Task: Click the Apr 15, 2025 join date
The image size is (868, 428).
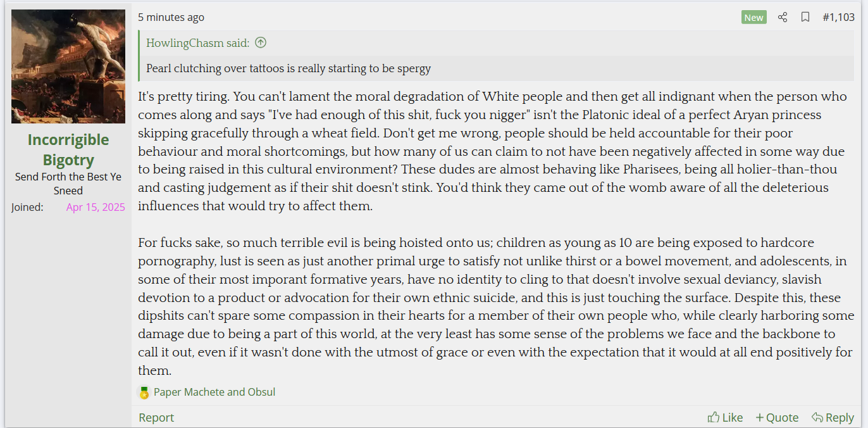Action: pos(96,207)
